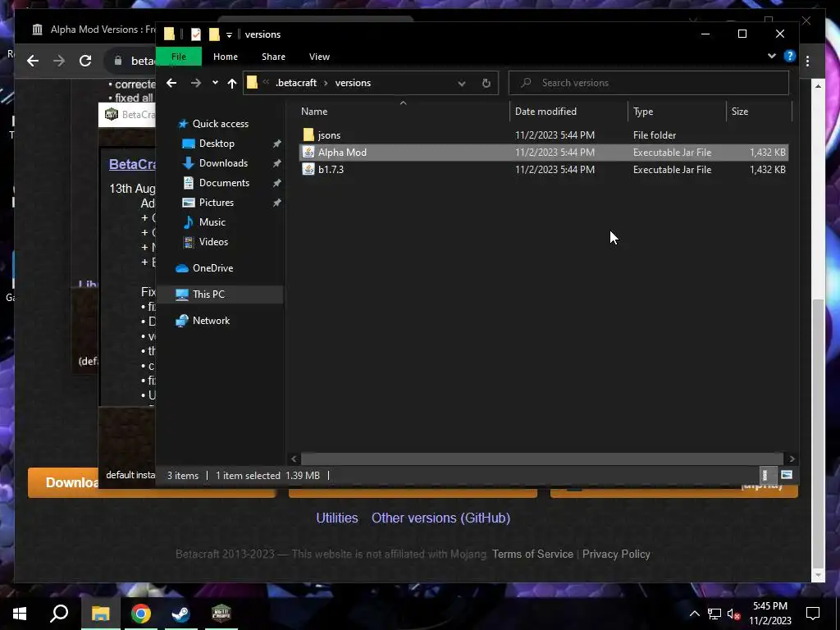
Task: Open OneDrive in the navigation pane
Action: point(212,268)
